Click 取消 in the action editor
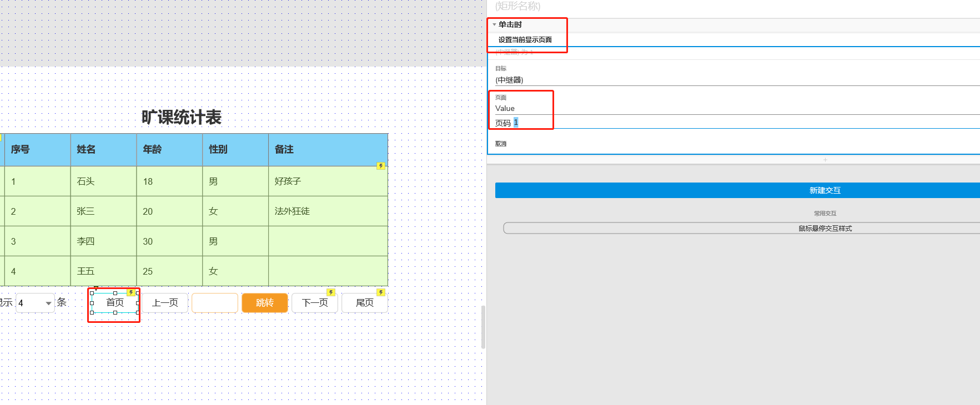 (501, 144)
